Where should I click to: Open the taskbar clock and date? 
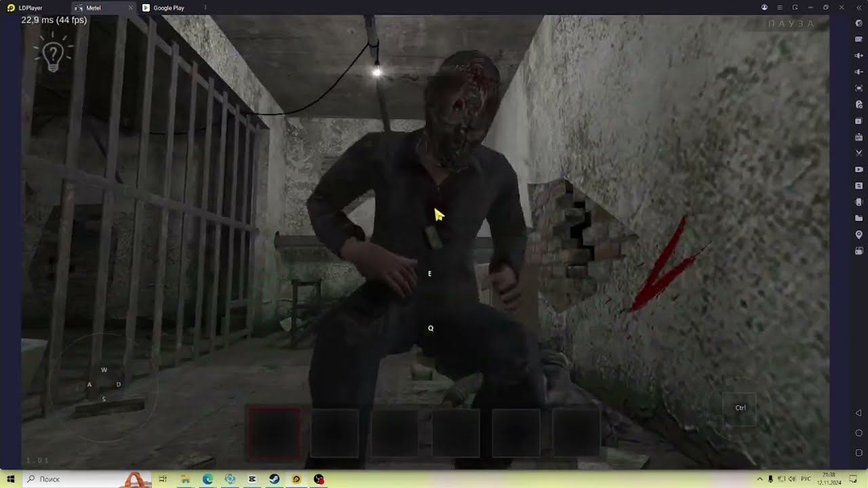pos(829,479)
